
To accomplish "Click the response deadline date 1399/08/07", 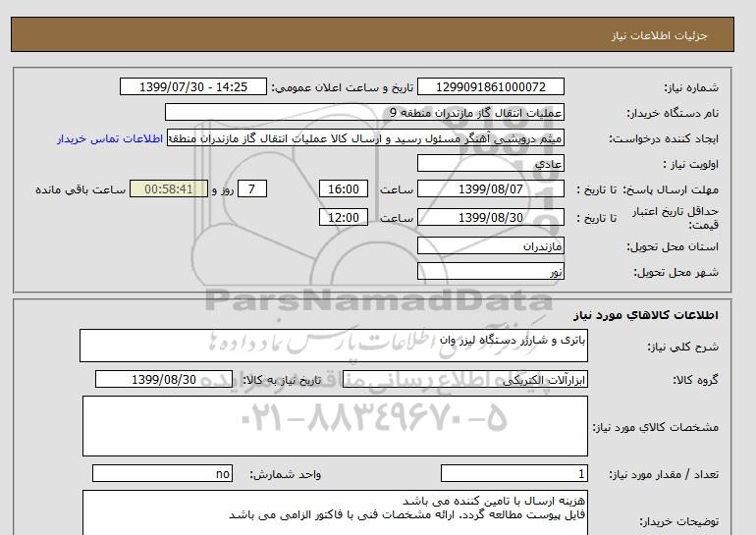I will (490, 188).
